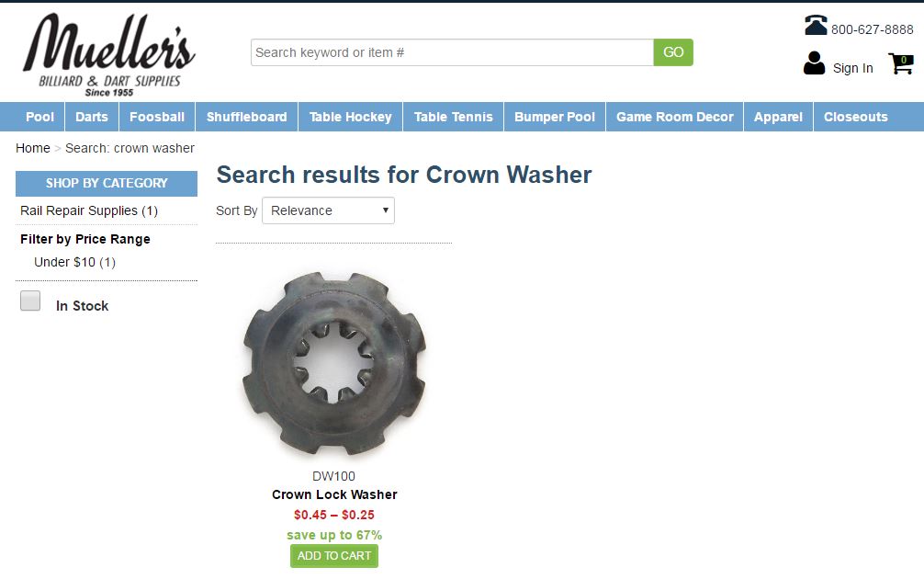Focus the search keyword input field
Screen dimensions: 924x579
[452, 52]
